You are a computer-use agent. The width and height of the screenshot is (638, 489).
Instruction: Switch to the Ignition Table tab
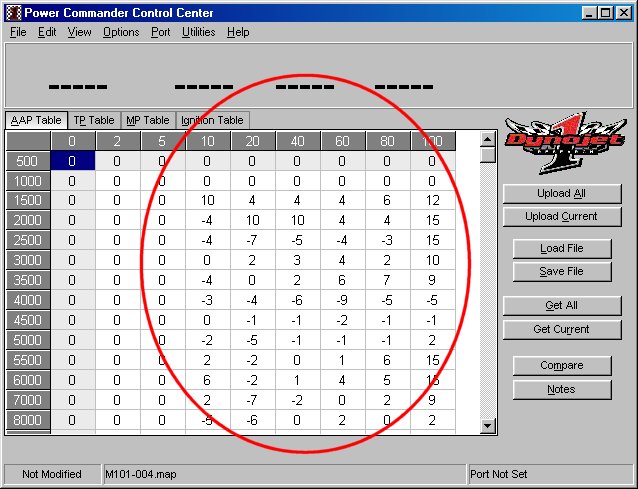click(212, 120)
